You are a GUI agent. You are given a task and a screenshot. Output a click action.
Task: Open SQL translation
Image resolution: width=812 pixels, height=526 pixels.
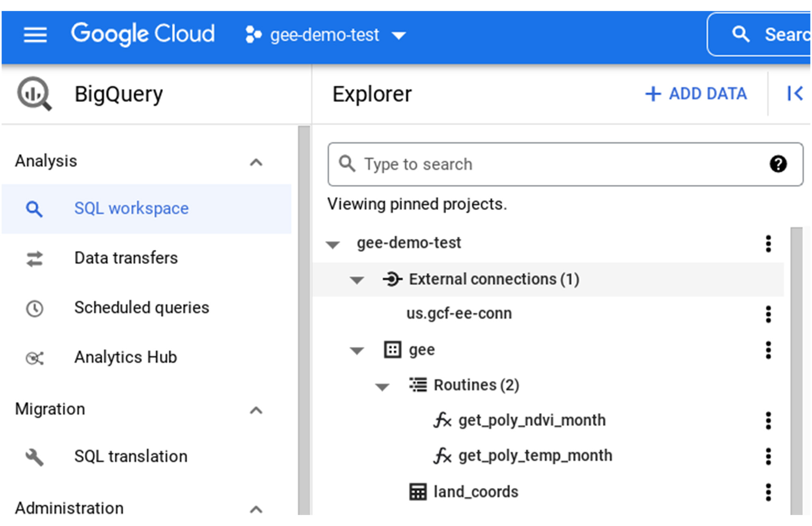click(131, 457)
